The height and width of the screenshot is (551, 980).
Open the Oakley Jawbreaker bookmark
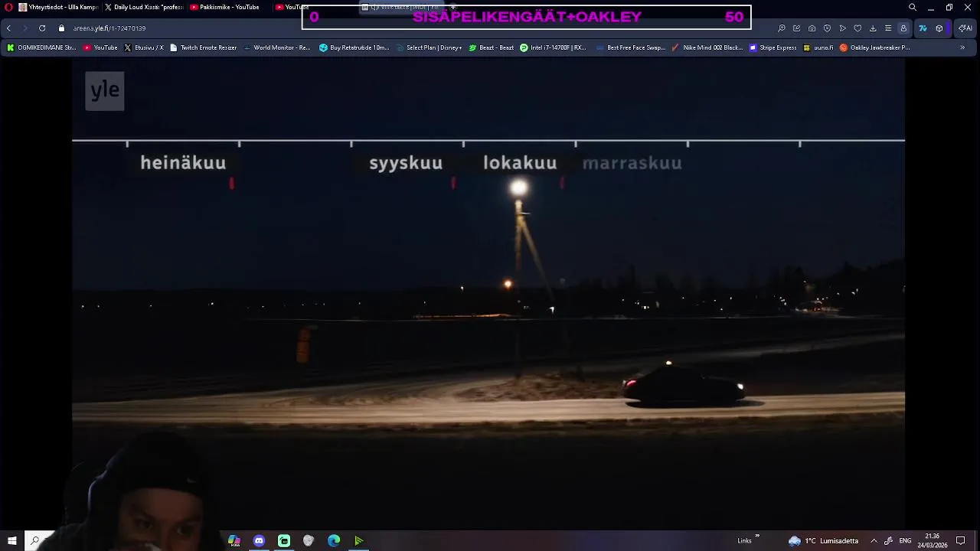coord(874,47)
